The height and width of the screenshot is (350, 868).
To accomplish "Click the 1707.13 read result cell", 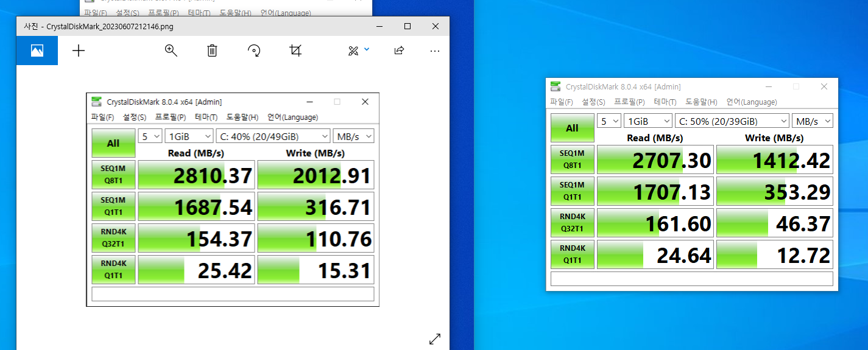I will (x=655, y=191).
